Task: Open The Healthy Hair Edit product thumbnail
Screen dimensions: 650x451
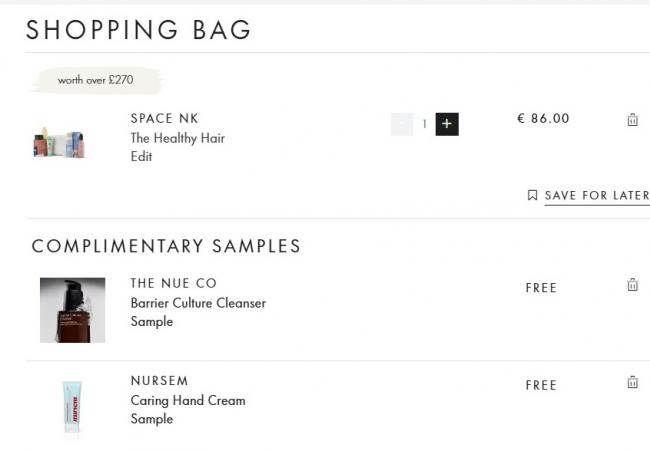Action: coord(59,143)
